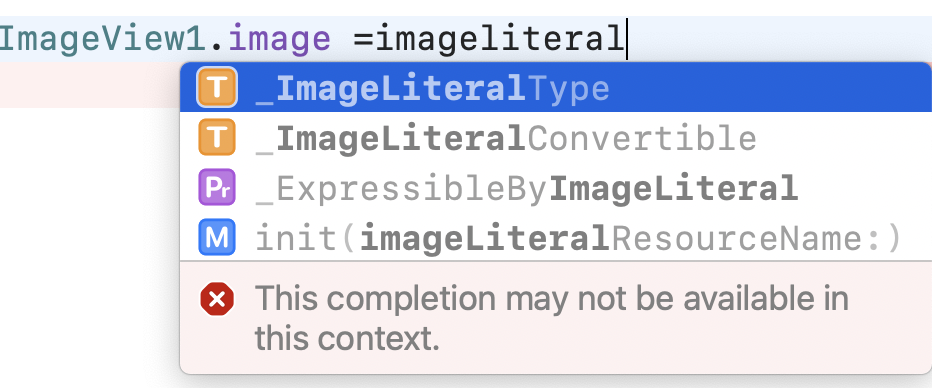
Task: Click the grey "Convertible" suffix in the second suggestion
Action: [642, 138]
